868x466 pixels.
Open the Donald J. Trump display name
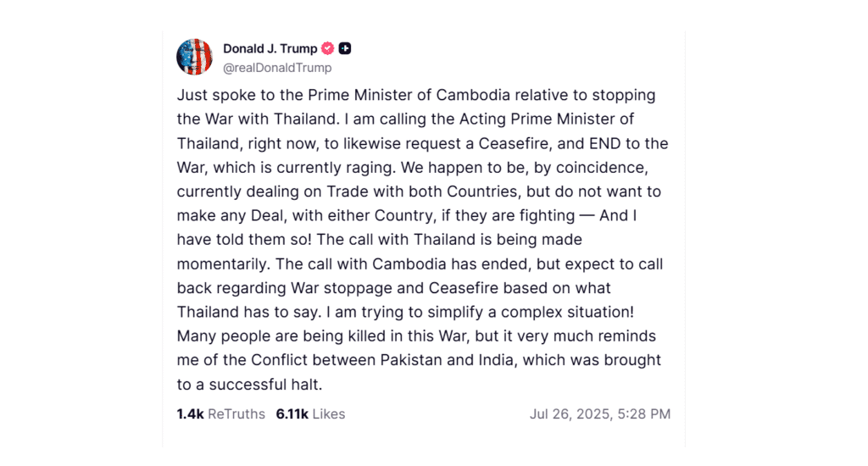[x=270, y=49]
